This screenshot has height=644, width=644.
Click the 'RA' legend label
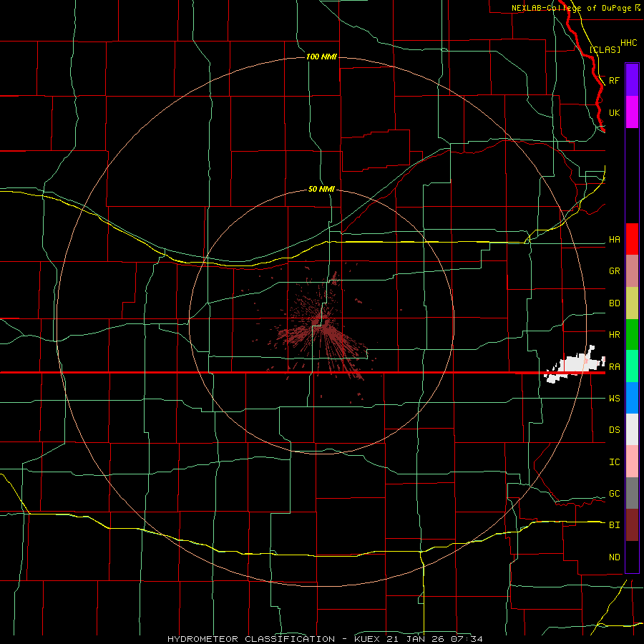click(614, 367)
